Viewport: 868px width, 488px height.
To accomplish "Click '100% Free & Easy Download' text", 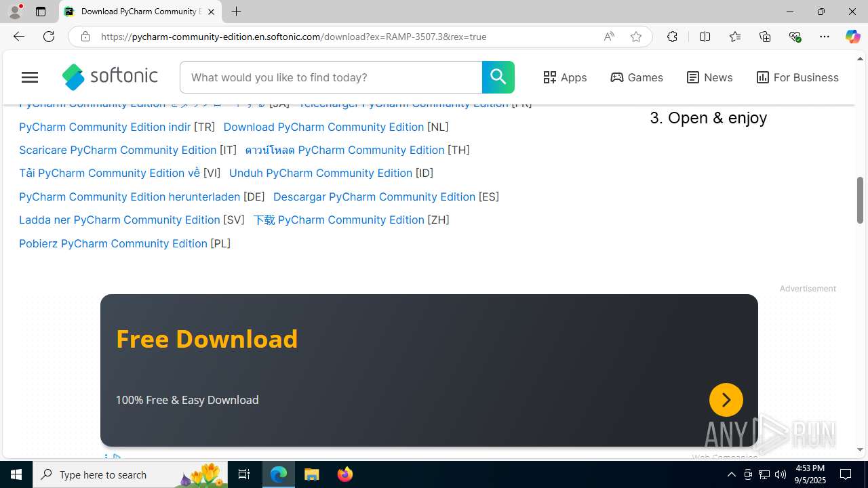I will 187,400.
